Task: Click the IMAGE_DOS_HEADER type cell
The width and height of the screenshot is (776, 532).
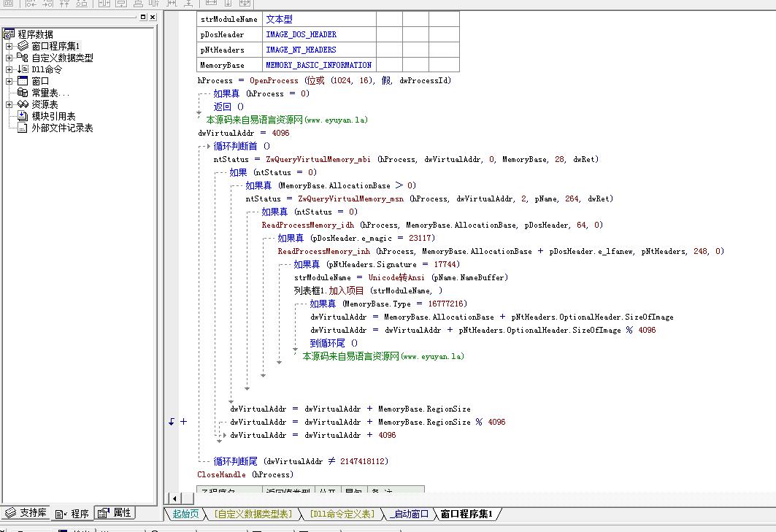Action: coord(319,34)
